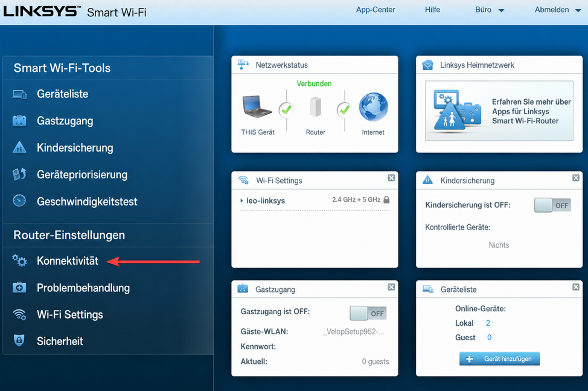Click the Internet globe image
588x391 pixels.
pos(374,107)
